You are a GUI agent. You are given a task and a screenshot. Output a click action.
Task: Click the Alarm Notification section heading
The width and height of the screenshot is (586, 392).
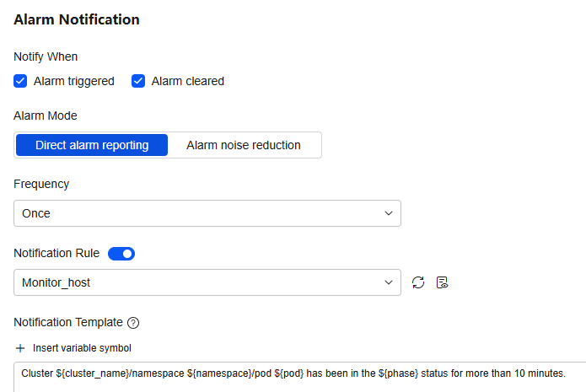tap(77, 19)
